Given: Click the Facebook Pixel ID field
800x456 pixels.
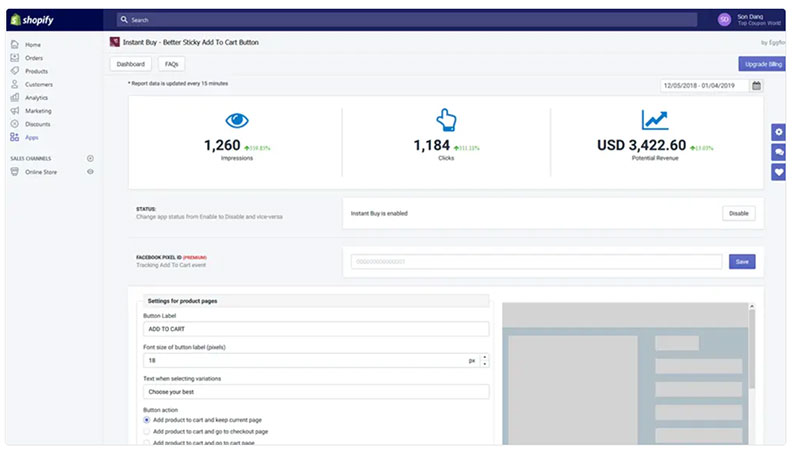Looking at the screenshot, I should pos(536,262).
